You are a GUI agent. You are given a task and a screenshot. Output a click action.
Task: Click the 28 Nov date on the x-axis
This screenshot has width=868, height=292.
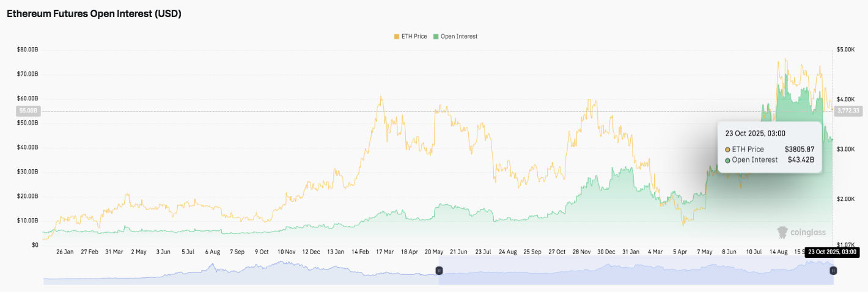coord(581,252)
